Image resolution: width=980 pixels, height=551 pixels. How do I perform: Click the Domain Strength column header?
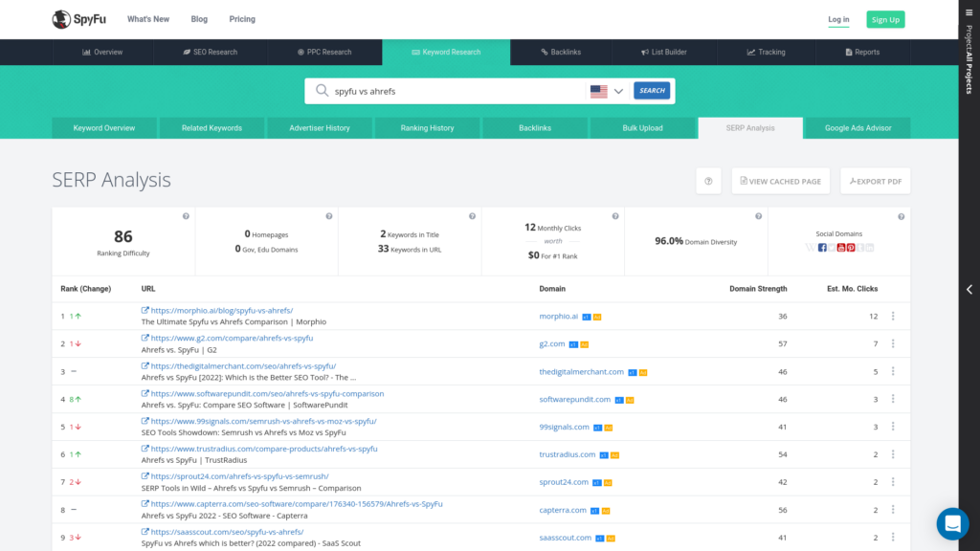coord(758,289)
